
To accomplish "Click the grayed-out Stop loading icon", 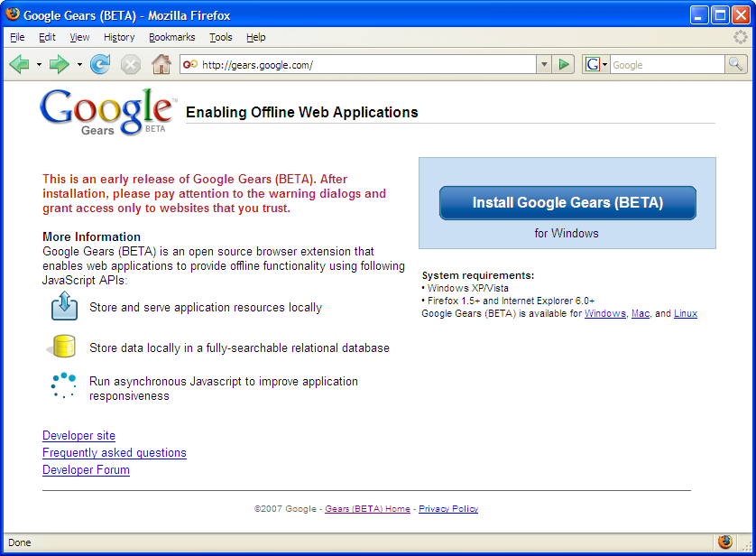I will point(130,65).
